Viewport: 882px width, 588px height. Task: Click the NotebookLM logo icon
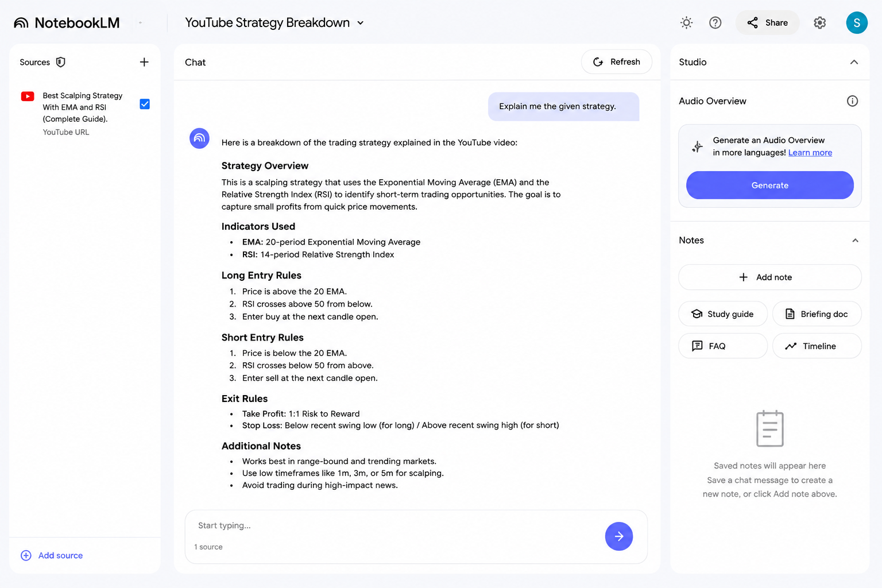[21, 23]
